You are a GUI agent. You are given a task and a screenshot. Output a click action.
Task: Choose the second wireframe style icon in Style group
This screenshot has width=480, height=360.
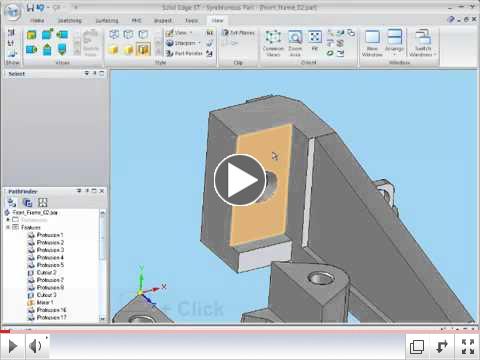[x=128, y=34]
